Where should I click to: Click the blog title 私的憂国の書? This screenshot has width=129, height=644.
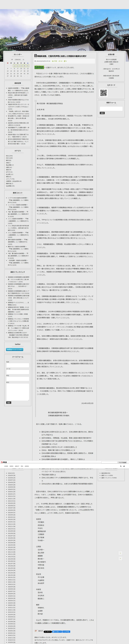[64, 29]
